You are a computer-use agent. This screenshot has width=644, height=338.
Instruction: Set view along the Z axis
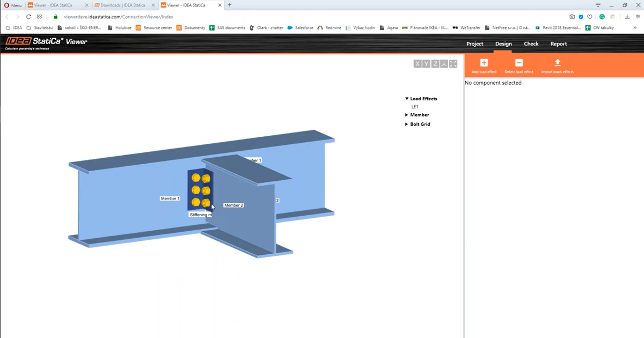click(435, 64)
